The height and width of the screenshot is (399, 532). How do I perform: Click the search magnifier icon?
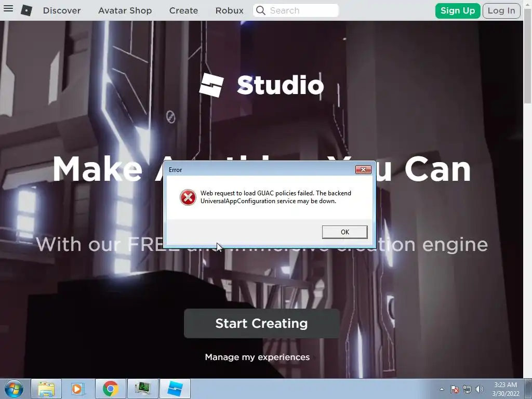point(261,10)
